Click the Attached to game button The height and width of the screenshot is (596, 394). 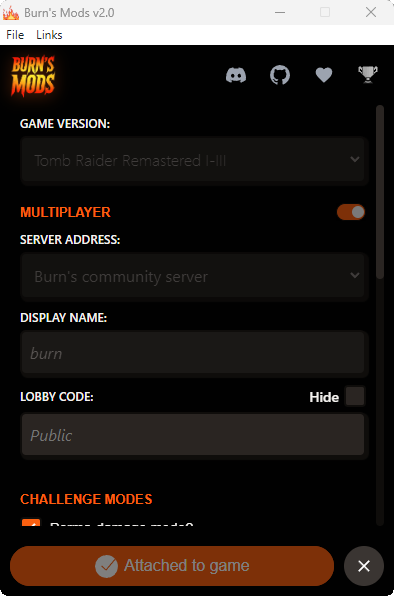[x=172, y=566]
